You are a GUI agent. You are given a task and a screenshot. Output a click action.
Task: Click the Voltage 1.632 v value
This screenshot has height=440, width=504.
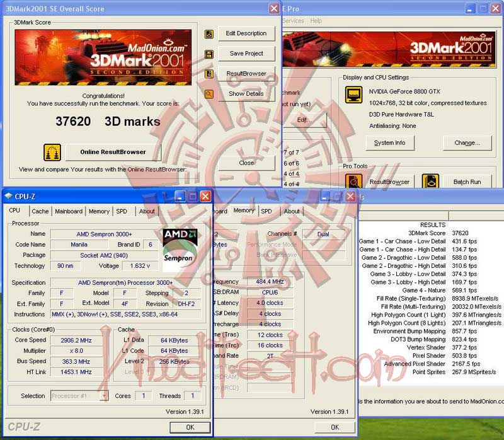(140, 265)
